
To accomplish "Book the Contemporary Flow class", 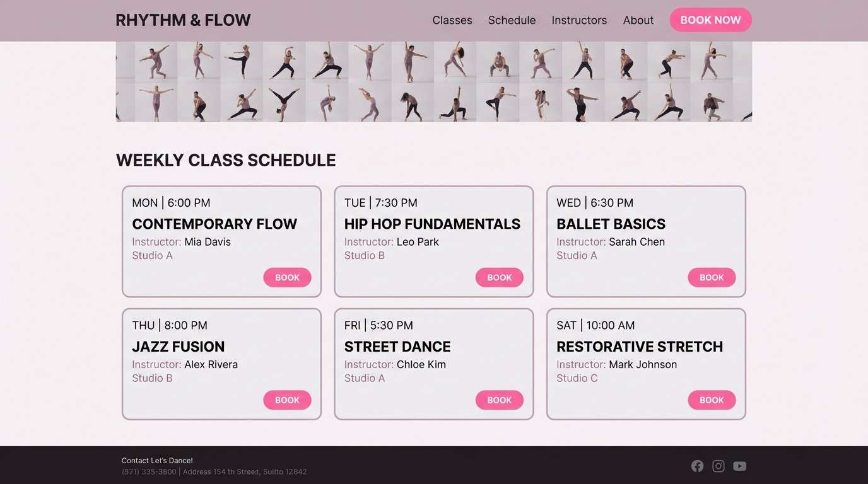I will coord(287,277).
